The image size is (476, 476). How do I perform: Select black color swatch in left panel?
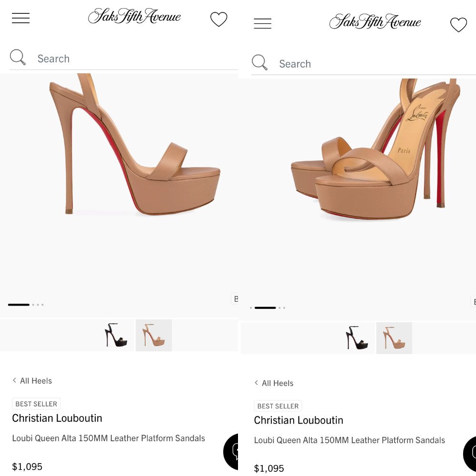(116, 335)
